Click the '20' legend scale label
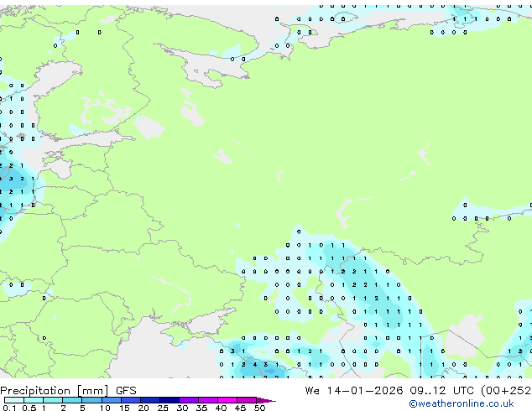Image resolution: width=532 pixels, height=411 pixels. point(143,408)
